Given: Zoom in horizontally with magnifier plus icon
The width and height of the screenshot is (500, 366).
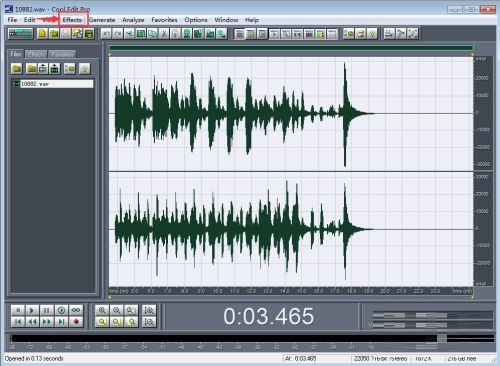Looking at the screenshot, I should pyautogui.click(x=102, y=310).
